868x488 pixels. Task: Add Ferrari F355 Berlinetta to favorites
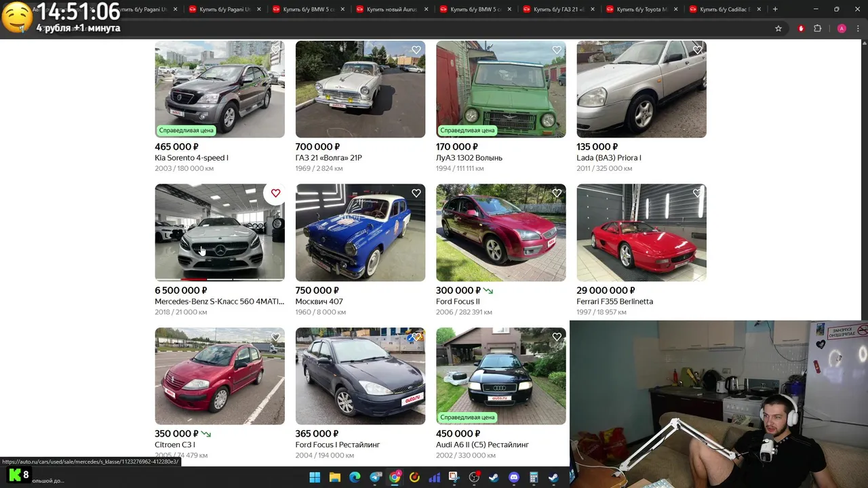(x=697, y=193)
